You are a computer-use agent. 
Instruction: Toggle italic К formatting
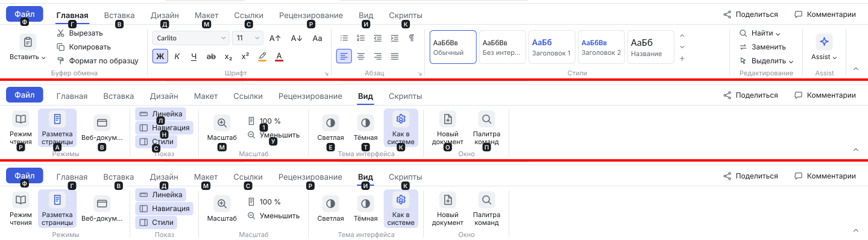pyautogui.click(x=177, y=57)
